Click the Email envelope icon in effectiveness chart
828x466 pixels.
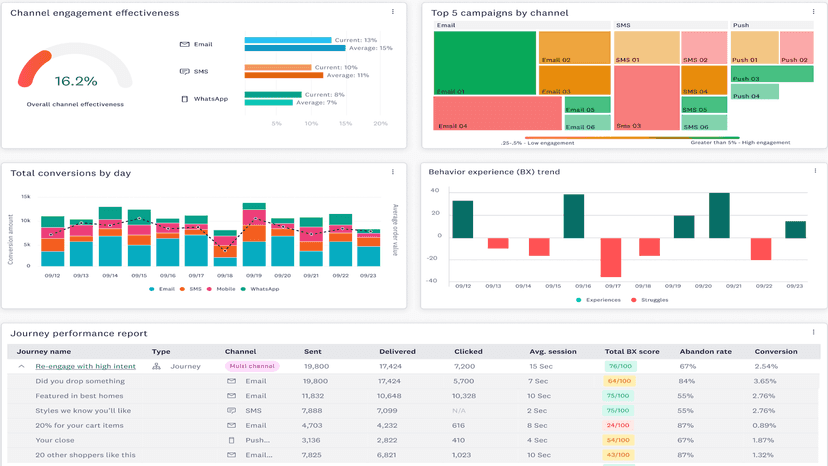click(x=184, y=44)
